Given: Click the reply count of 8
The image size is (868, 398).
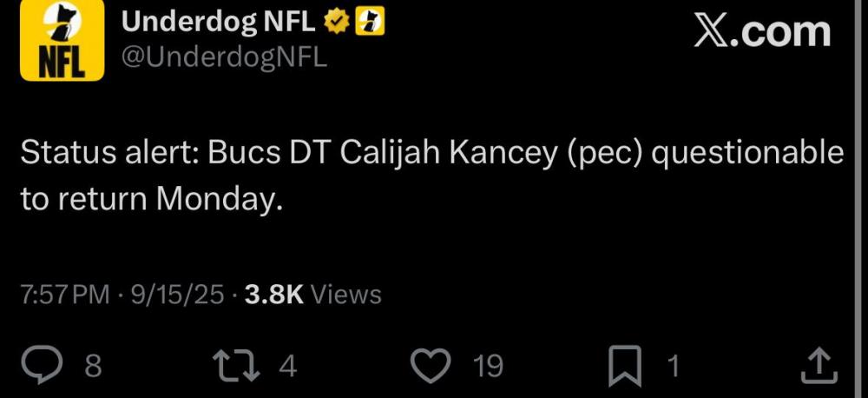Looking at the screenshot, I should click(x=93, y=366).
